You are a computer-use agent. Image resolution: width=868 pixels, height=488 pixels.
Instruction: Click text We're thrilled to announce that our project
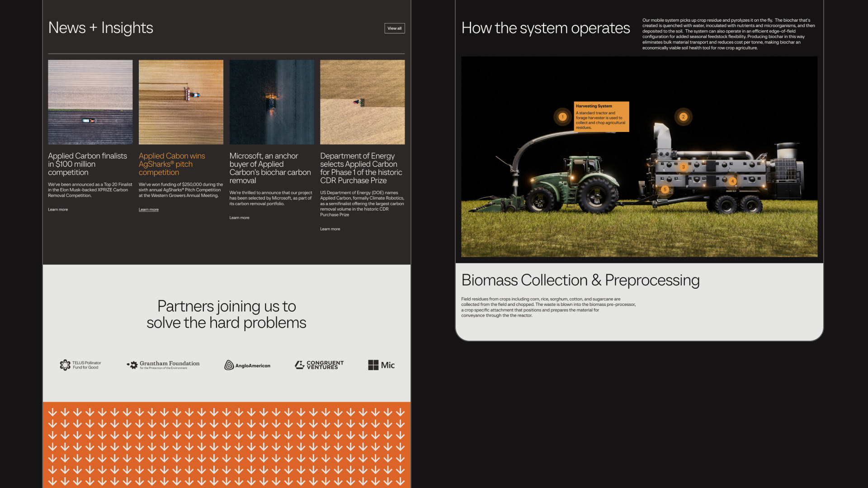coord(271,198)
